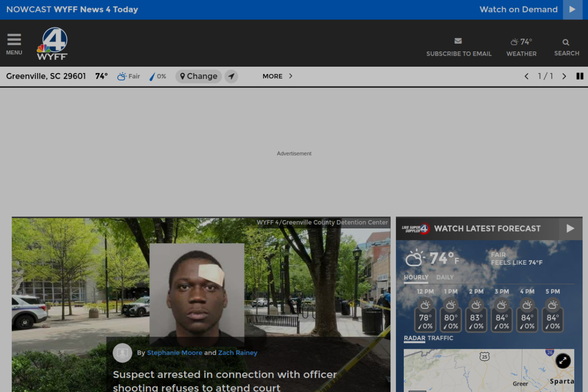Click the Search magnifier icon
588x392 pixels.
[x=566, y=43]
